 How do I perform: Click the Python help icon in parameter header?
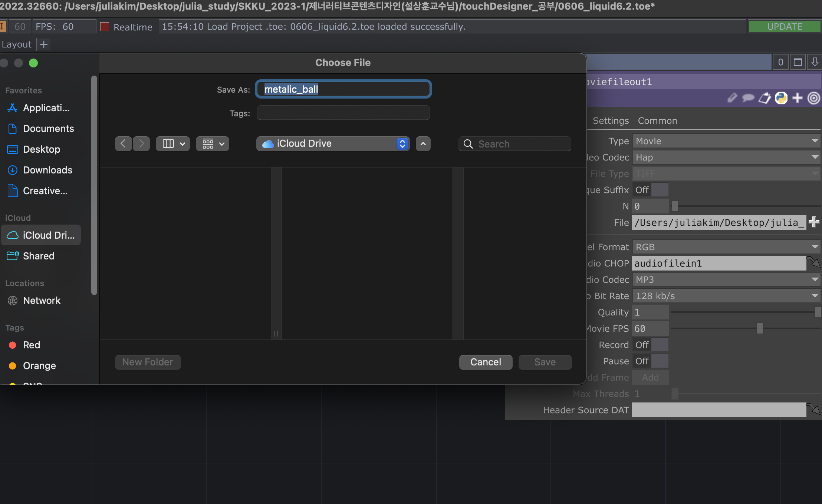point(781,98)
